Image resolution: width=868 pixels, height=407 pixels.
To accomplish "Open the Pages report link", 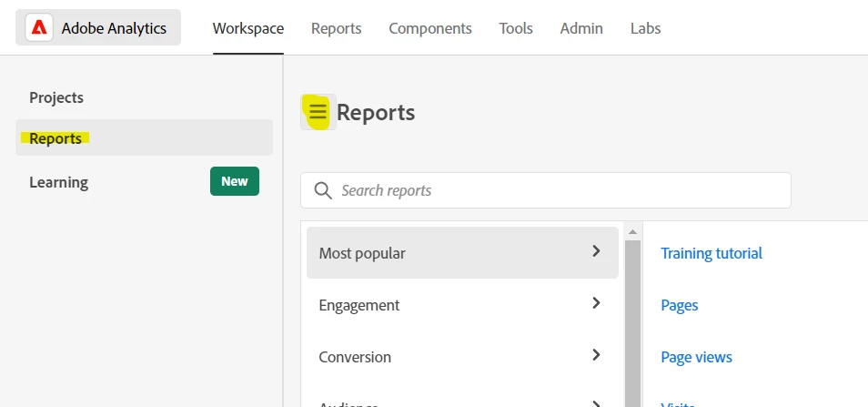I will coord(680,305).
